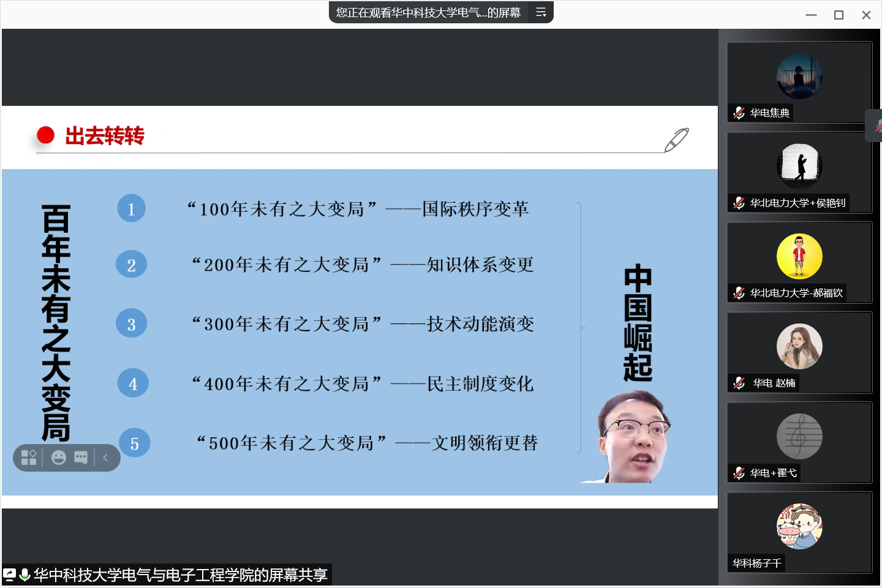Viewport: 882px width, 588px height.
Task: Click the muted mic beside 华电+霍弋
Action: pos(739,473)
